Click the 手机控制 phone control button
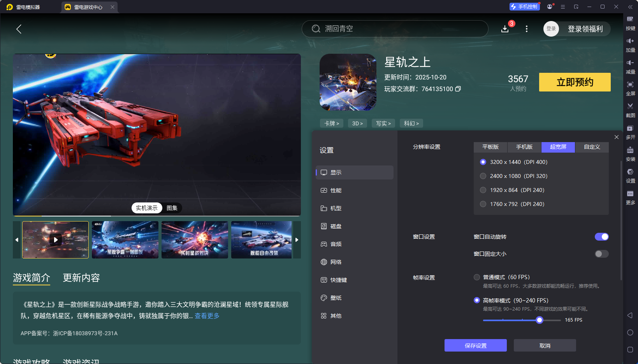The image size is (638, 364). pos(524,7)
